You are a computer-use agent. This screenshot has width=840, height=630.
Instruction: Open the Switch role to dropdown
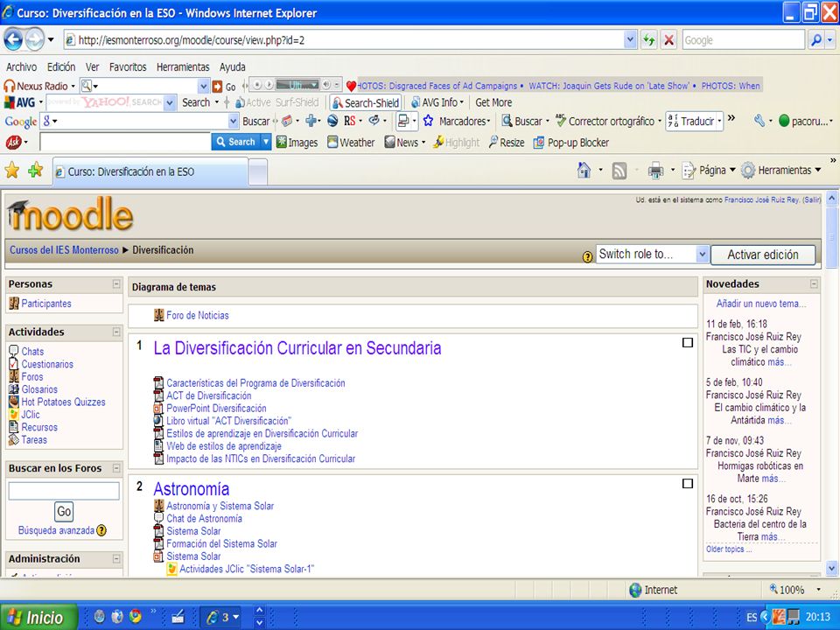tap(653, 254)
